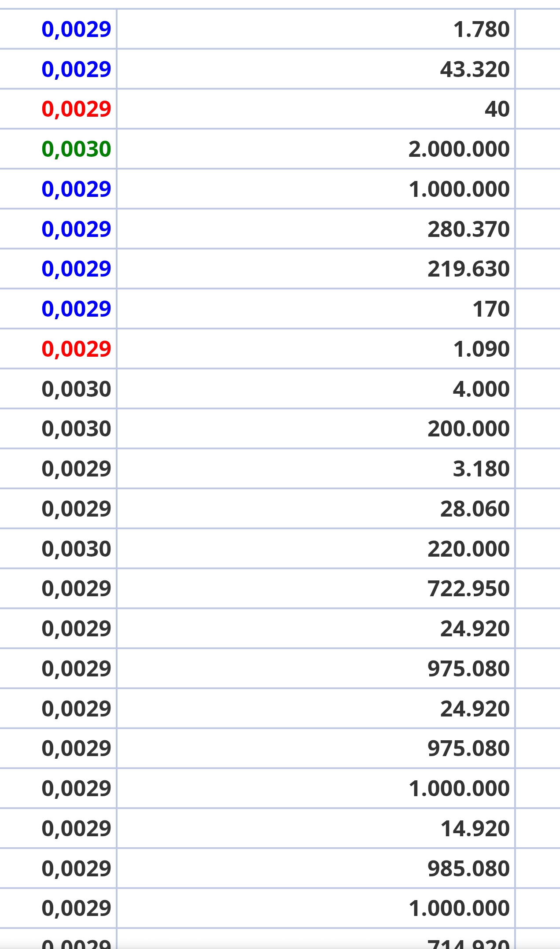Select the volume cell 280.370
This screenshot has width=560, height=949.
[x=469, y=229]
